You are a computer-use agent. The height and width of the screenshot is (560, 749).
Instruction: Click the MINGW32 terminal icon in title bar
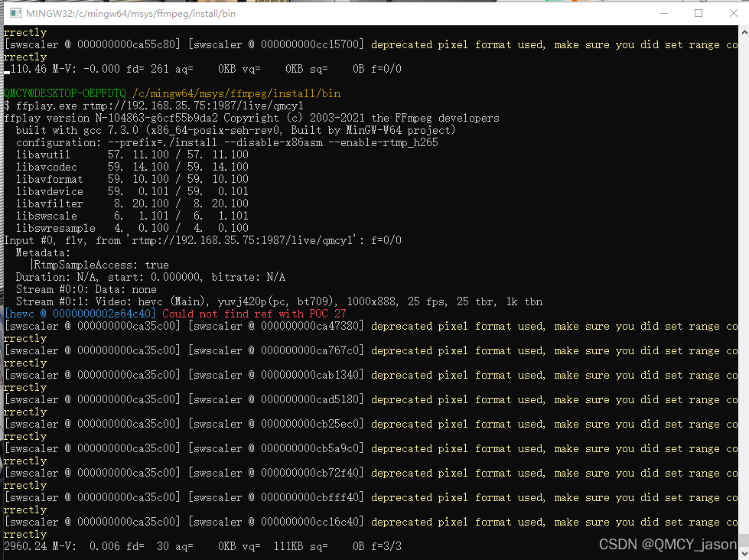point(16,13)
